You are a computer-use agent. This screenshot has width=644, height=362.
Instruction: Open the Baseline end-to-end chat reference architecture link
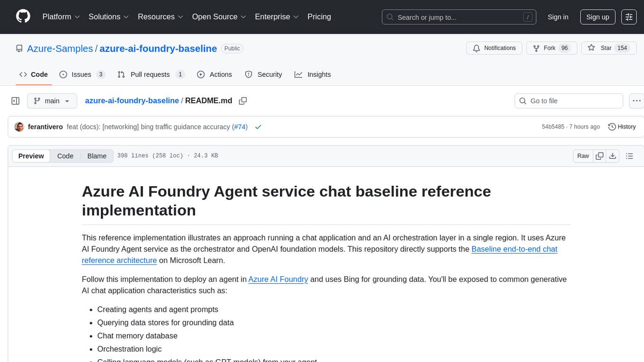[x=320, y=254]
